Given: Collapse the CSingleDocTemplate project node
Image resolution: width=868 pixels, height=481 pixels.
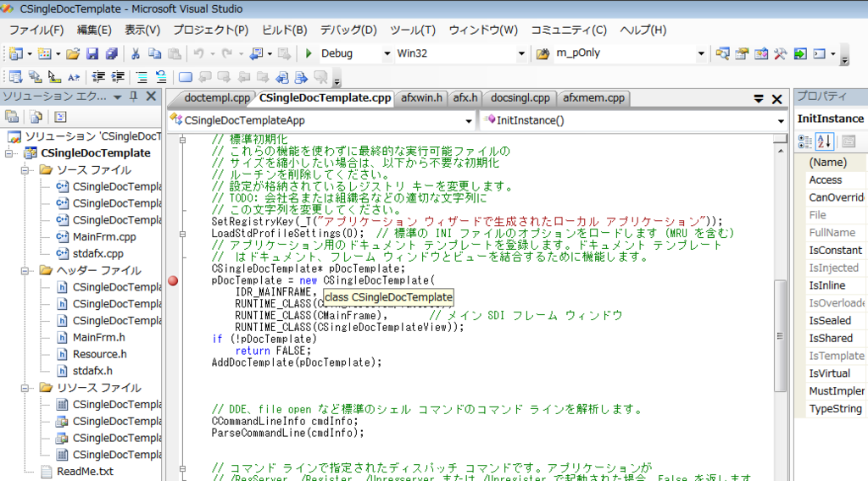Looking at the screenshot, I should (9, 153).
